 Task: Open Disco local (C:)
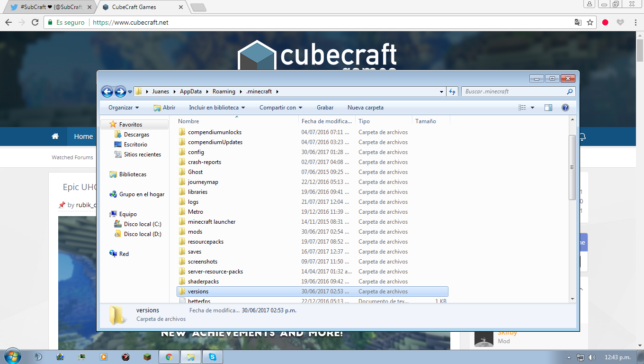pos(143,224)
